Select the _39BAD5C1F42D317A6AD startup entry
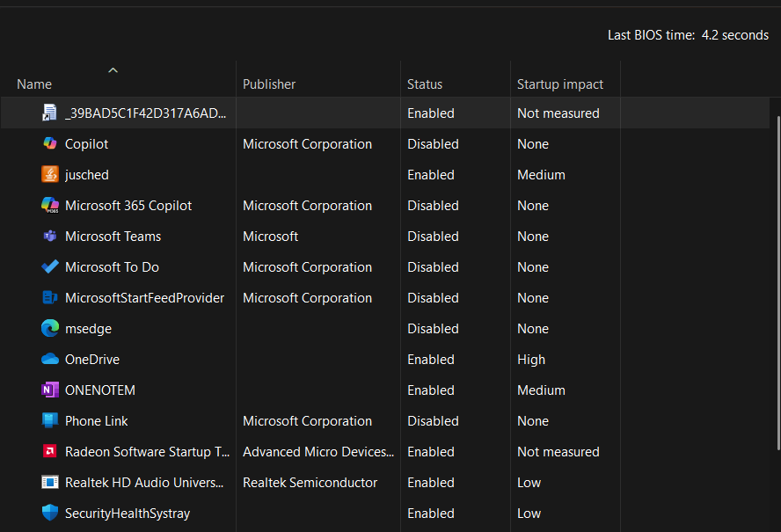 [x=385, y=113]
